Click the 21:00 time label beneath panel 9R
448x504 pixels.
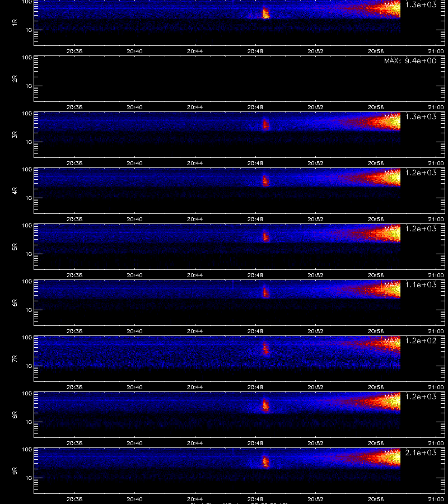(436, 499)
